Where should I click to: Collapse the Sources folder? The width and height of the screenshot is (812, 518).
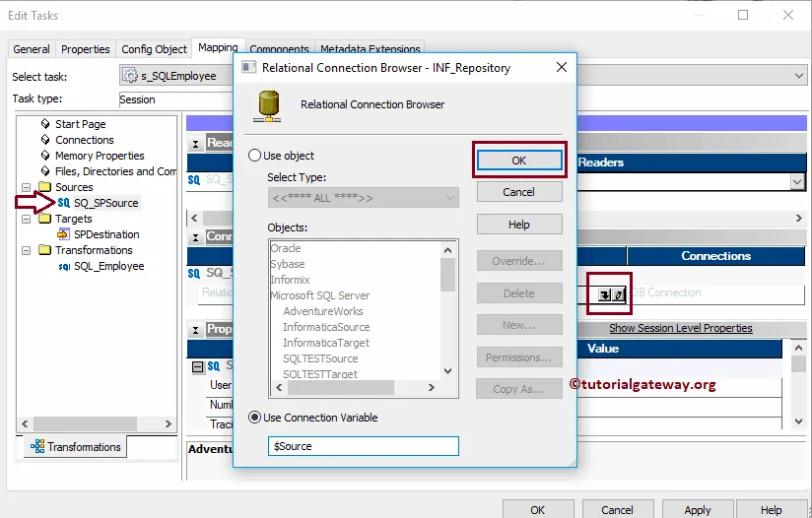click(x=27, y=187)
